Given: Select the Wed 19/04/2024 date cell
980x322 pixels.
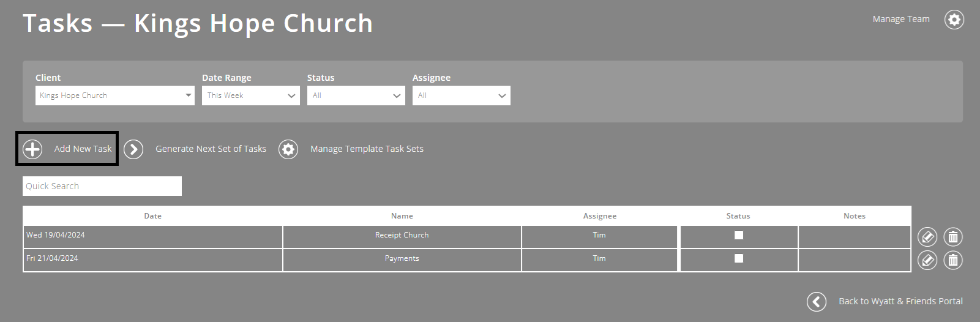Looking at the screenshot, I should point(153,237).
